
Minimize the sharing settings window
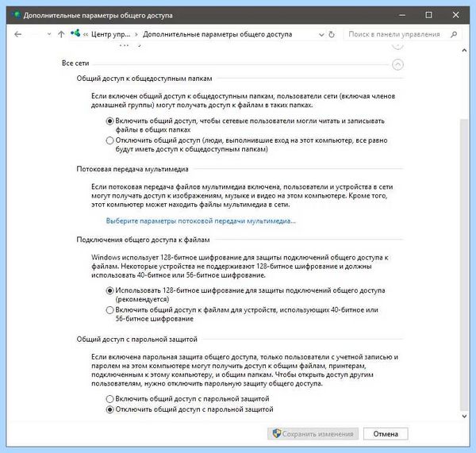coord(402,15)
